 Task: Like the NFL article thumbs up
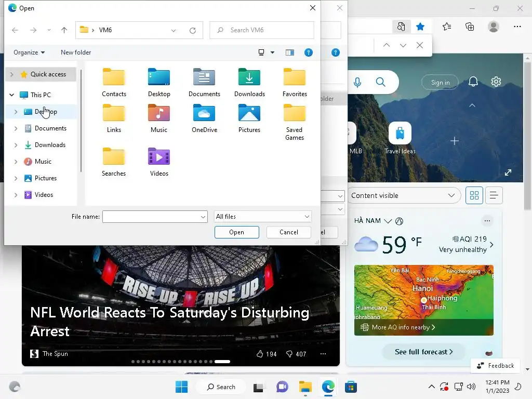260,354
